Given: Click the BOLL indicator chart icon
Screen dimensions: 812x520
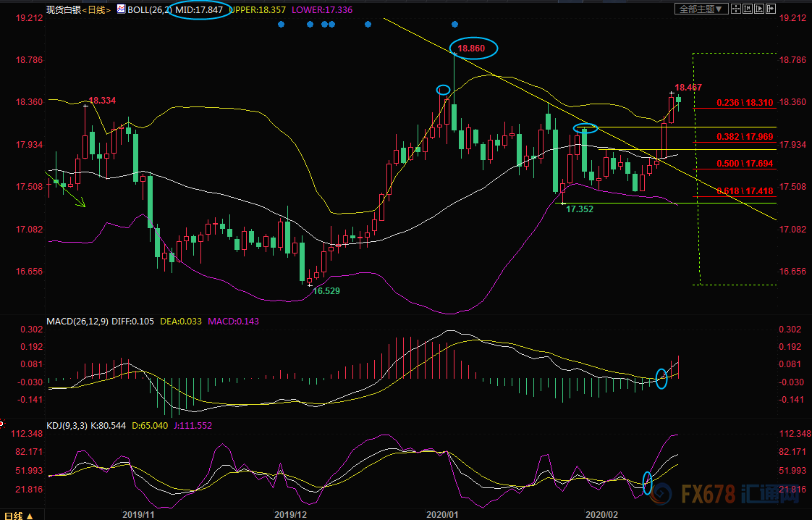Looking at the screenshot, I should tap(119, 10).
